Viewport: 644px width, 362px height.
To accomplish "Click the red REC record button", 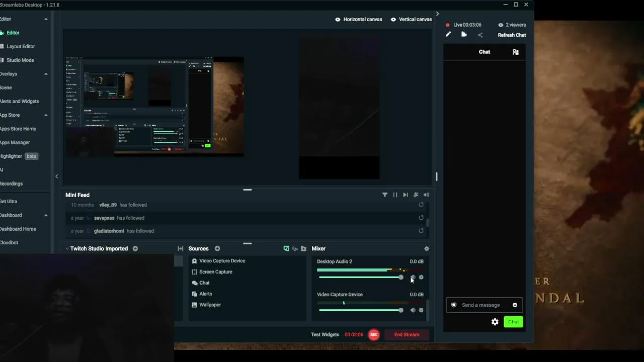I will pyautogui.click(x=374, y=335).
